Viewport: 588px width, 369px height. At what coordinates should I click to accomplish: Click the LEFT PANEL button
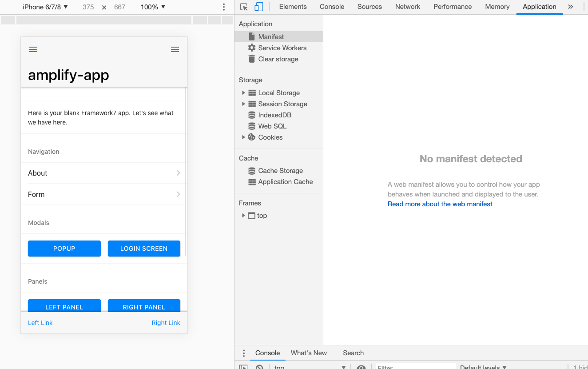tap(64, 306)
